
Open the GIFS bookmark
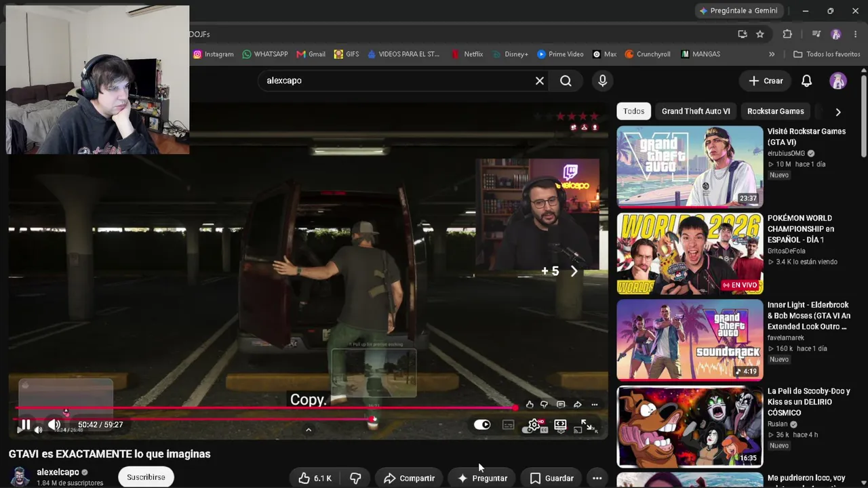pos(347,54)
